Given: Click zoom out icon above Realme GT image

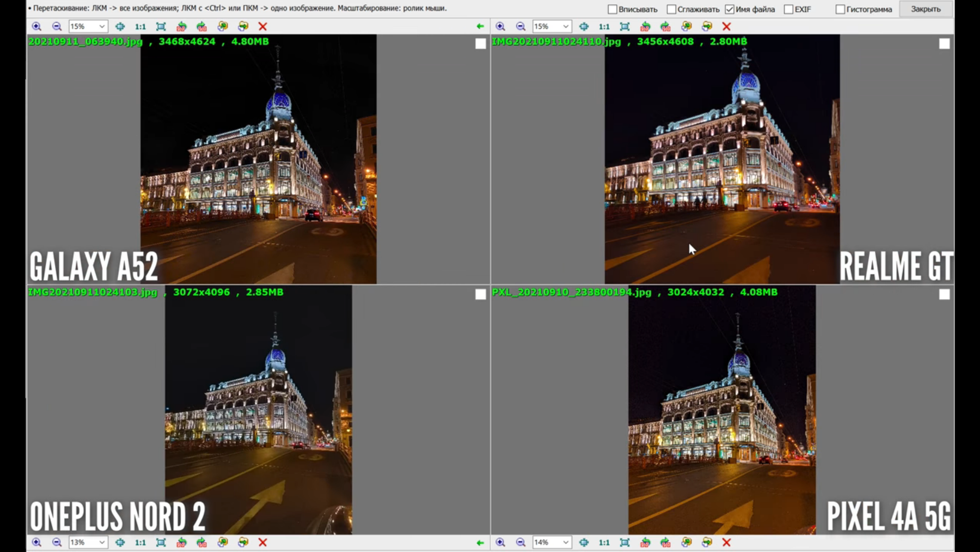Looking at the screenshot, I should (520, 26).
